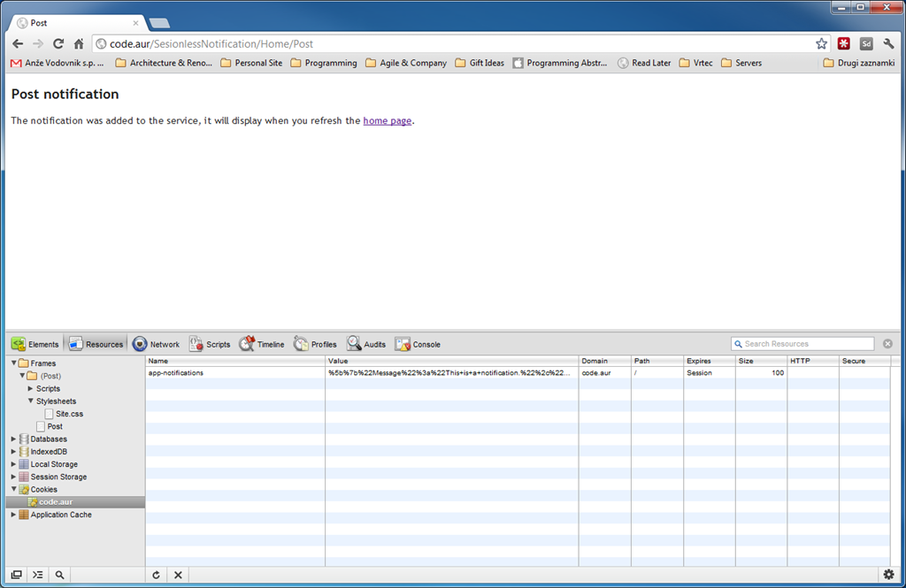Open the Servers bookmark folder
Screen dimensions: 906x588
click(741, 63)
